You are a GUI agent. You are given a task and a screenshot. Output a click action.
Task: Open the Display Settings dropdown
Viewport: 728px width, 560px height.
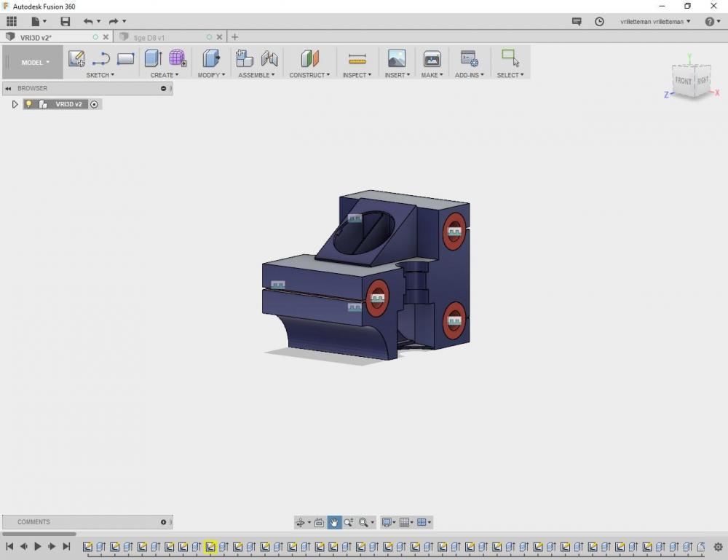click(x=389, y=522)
